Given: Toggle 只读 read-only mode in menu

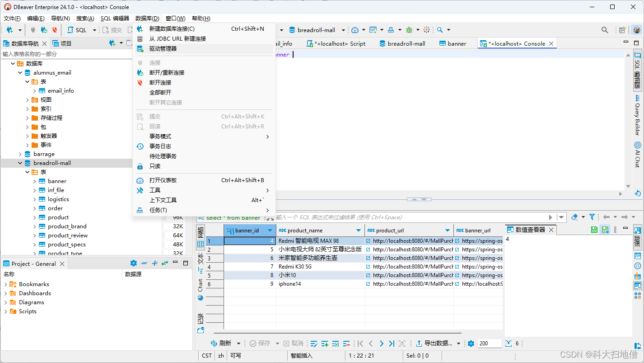Looking at the screenshot, I should click(155, 166).
